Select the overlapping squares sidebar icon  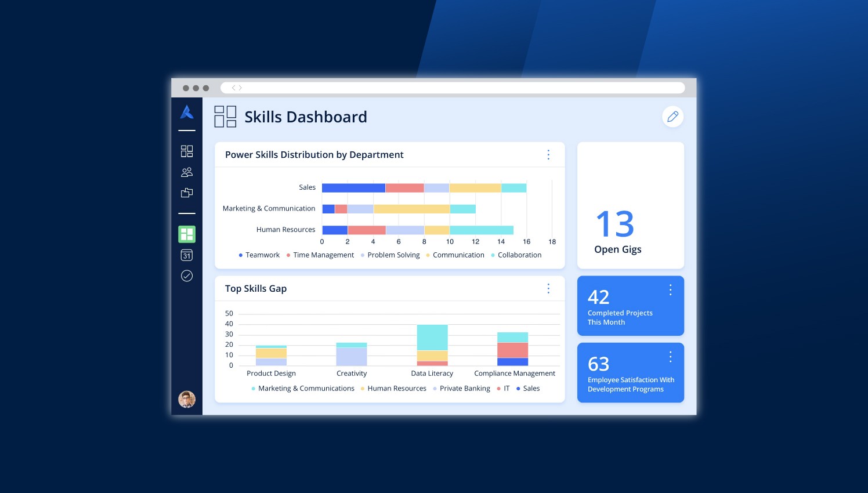187,193
